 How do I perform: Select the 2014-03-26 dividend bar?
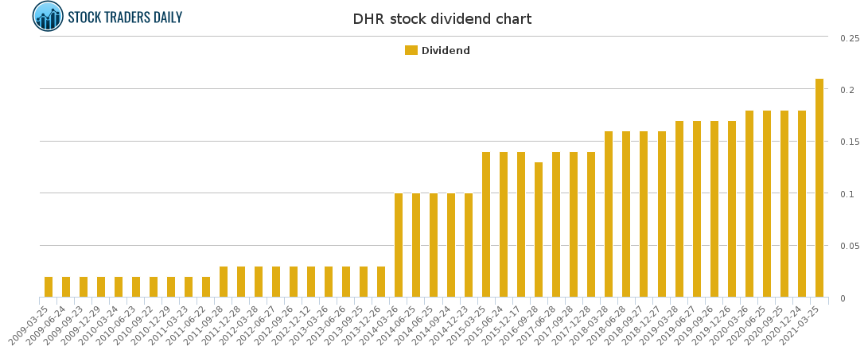[x=399, y=245]
